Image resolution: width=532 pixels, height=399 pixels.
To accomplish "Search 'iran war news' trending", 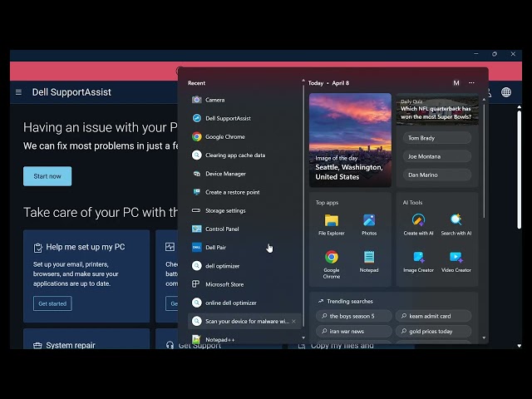I will [354, 331].
